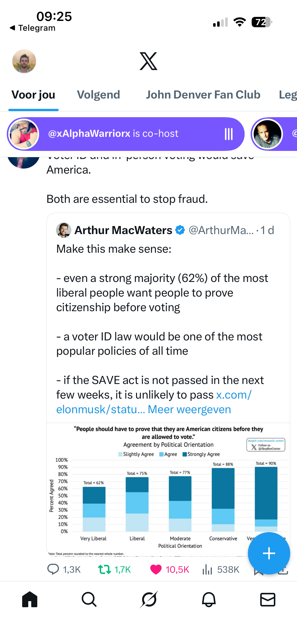Viewport: 297px width, 644px height.
Task: Tap the X logo at top
Action: [148, 61]
